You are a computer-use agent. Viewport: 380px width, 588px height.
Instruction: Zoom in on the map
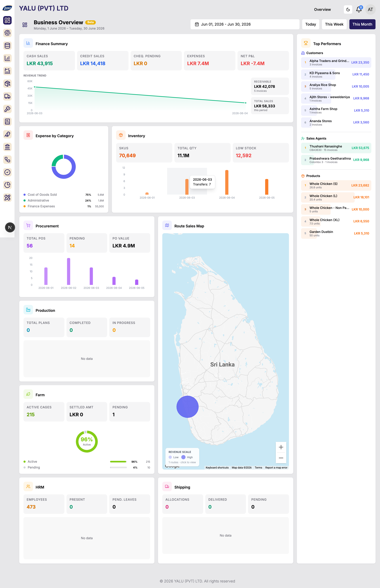click(x=281, y=447)
